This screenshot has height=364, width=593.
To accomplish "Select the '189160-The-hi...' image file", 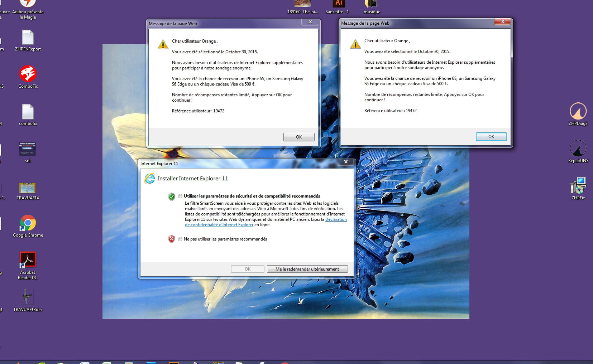I will coord(303,4).
